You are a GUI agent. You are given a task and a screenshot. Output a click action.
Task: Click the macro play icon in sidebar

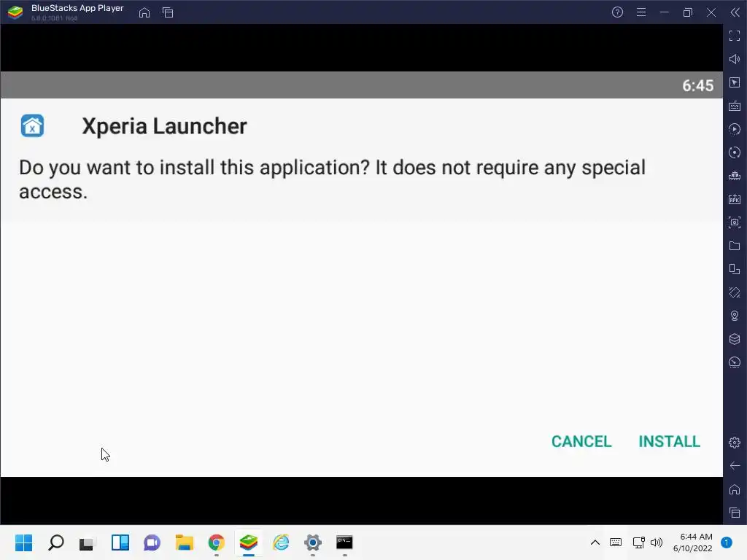pos(735,129)
